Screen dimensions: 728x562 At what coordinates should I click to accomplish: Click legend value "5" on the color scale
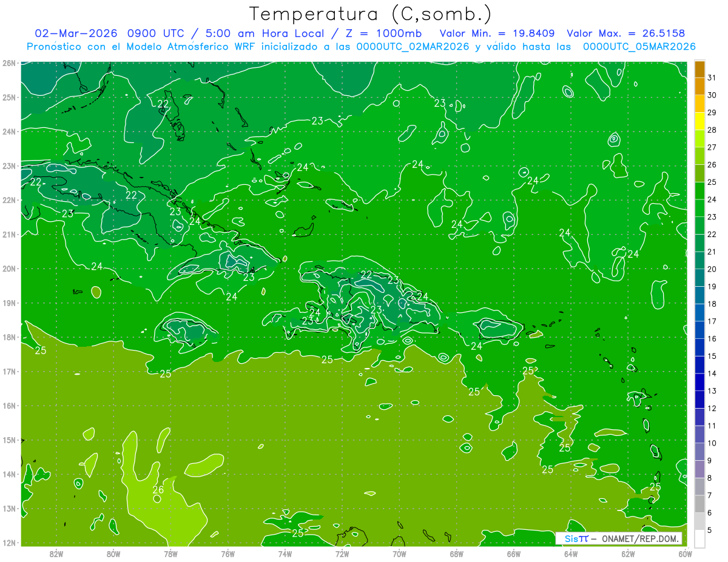[710, 530]
